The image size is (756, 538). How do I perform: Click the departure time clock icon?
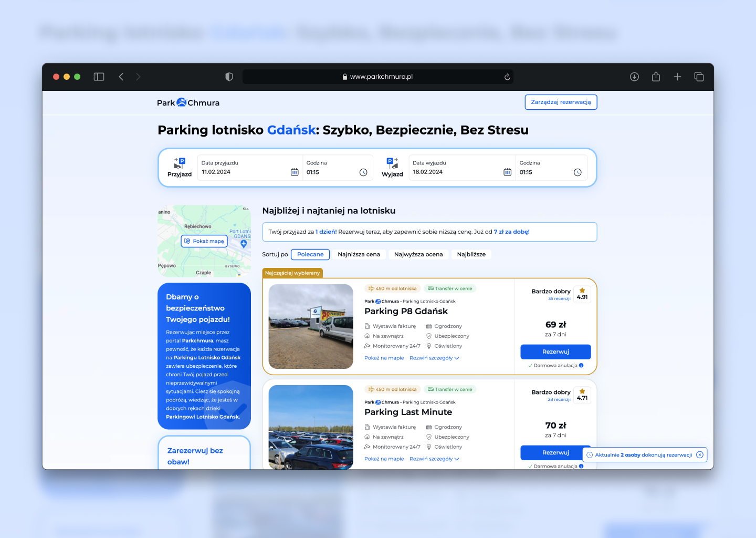click(577, 172)
